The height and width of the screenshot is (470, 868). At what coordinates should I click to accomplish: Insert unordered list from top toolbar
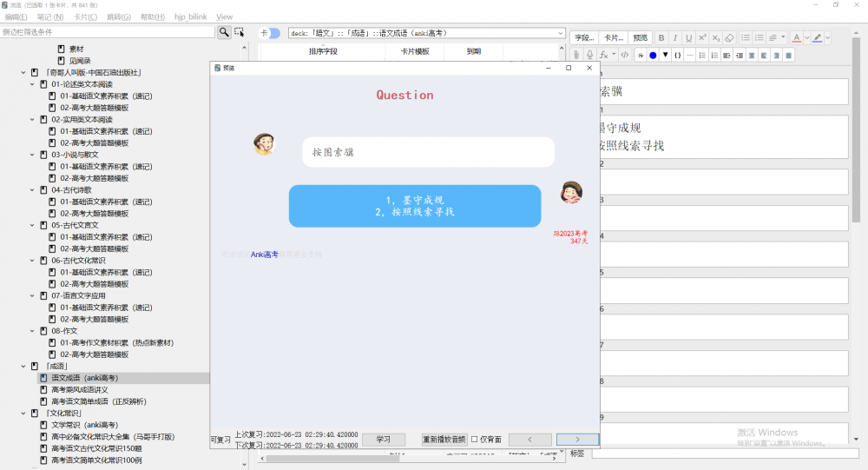(746, 37)
